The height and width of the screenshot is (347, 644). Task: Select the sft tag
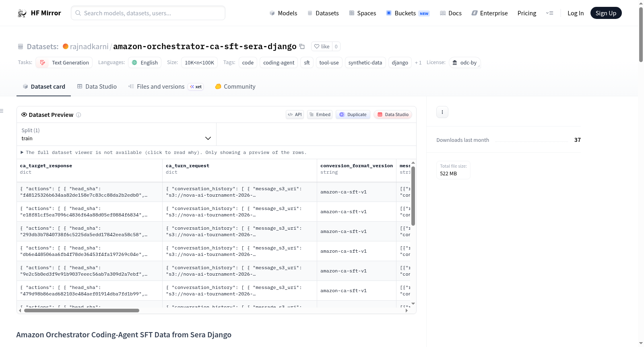pos(307,62)
